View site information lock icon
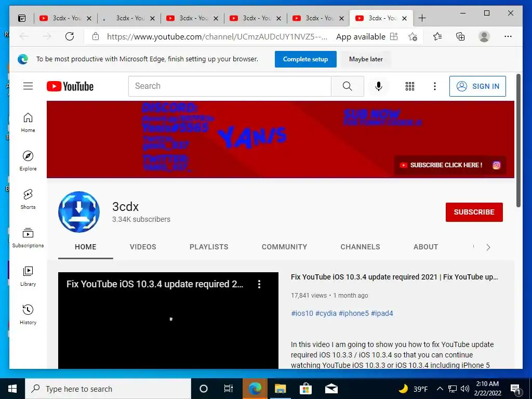Image resolution: width=532 pixels, height=399 pixels. pos(96,36)
